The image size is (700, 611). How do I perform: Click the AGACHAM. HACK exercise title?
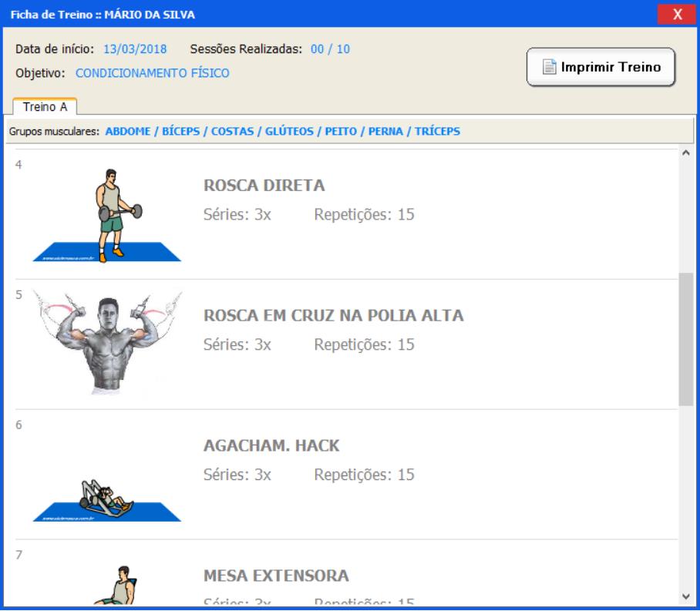[271, 445]
